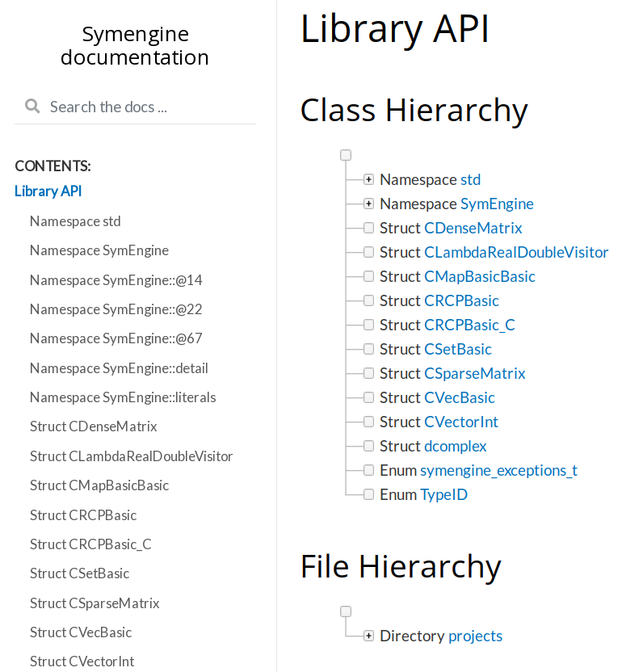Open the CSetBasic link in tree

(x=457, y=349)
